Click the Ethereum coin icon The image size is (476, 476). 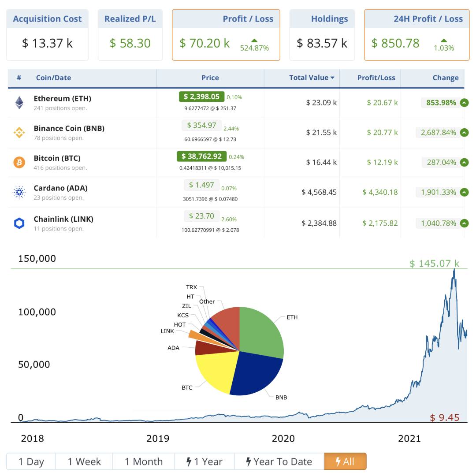pos(19,103)
